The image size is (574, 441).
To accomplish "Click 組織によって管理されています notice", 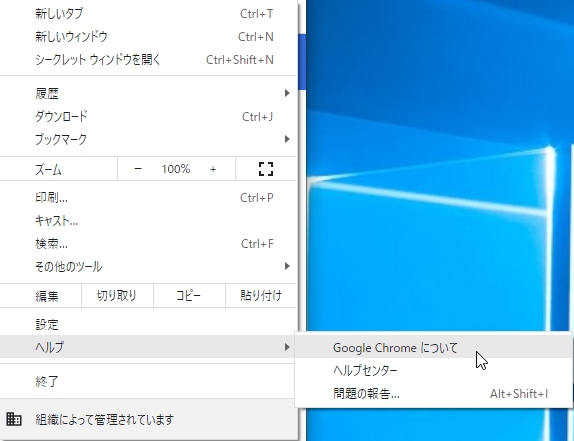I will 148,419.
